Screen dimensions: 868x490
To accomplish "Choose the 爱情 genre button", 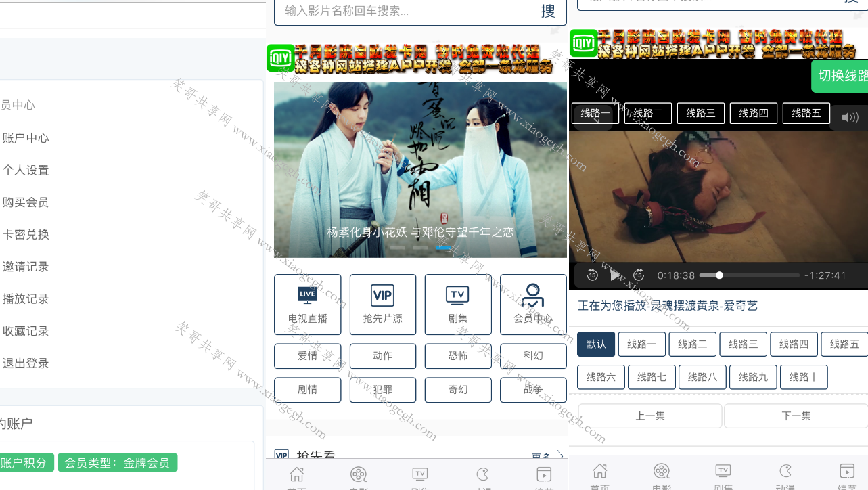I will [308, 356].
